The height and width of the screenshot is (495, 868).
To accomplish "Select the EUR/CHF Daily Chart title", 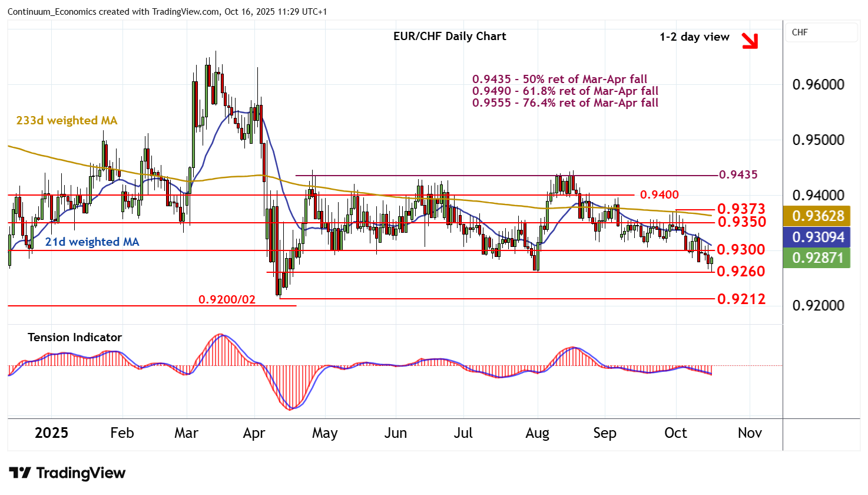I will (x=449, y=37).
